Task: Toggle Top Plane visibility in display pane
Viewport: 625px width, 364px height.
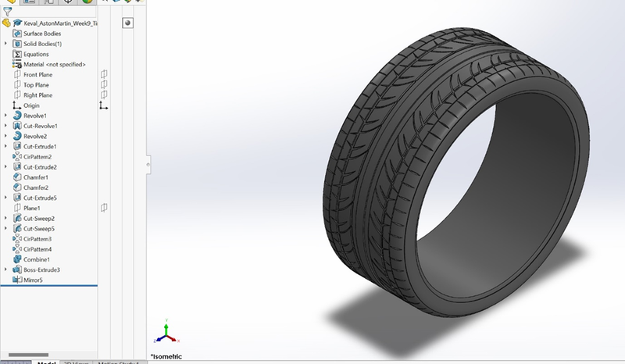Action: [104, 84]
